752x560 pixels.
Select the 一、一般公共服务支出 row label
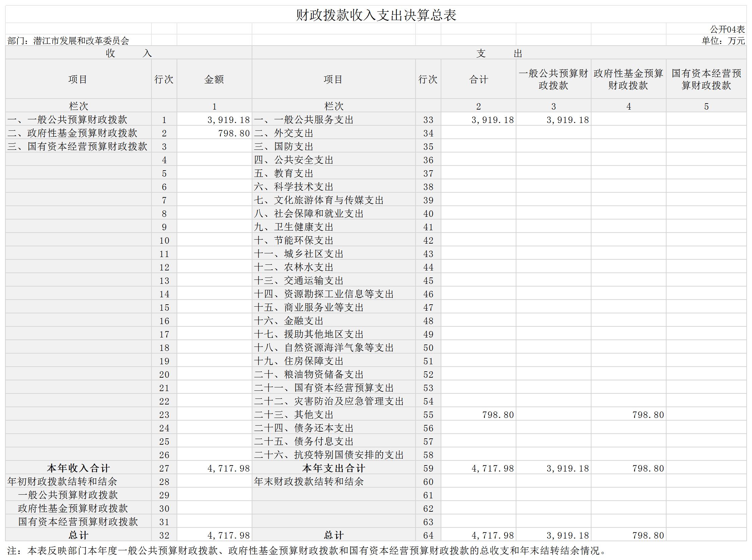pyautogui.click(x=304, y=120)
